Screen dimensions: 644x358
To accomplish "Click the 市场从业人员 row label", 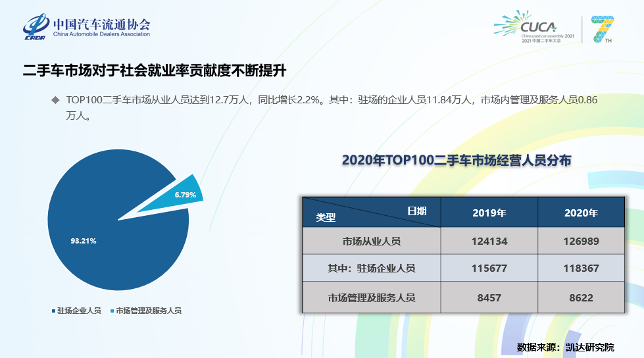I will (x=372, y=242).
